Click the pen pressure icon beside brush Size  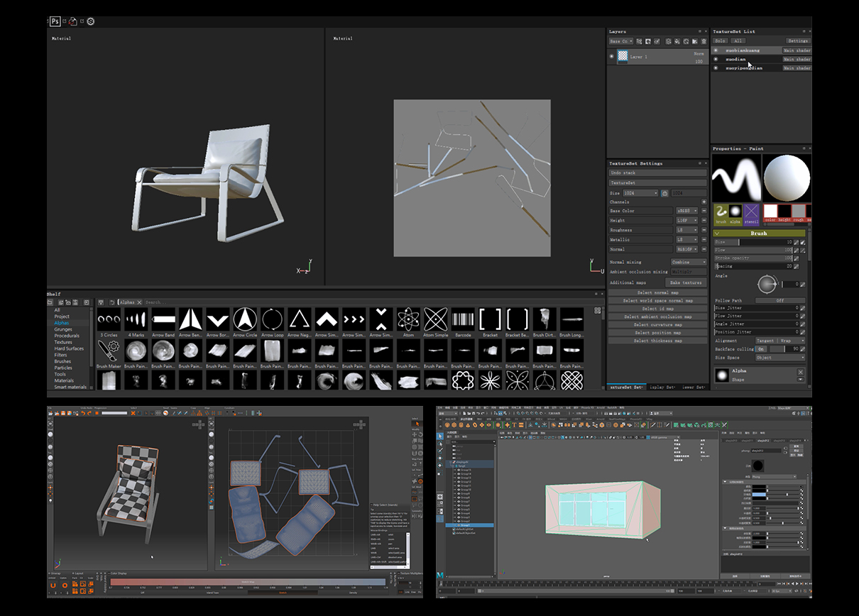tap(796, 242)
